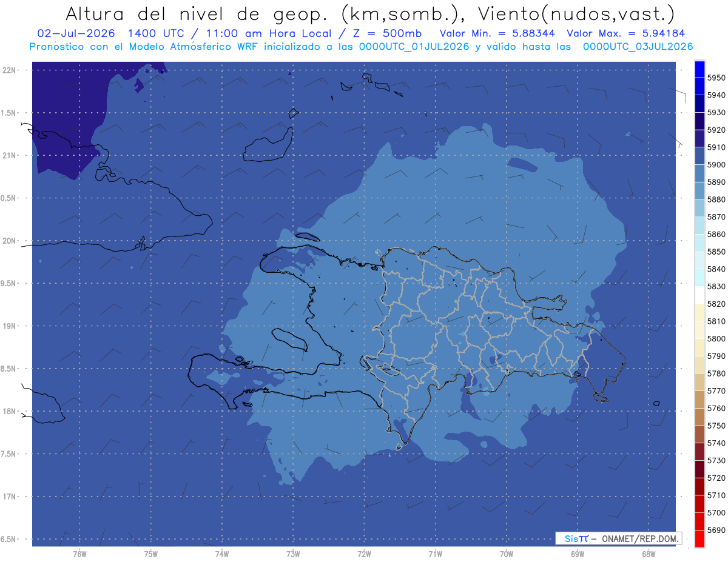728x562 pixels.
Task: Click the 'Valor Min. = 5.88344' text
Action: coord(497,33)
